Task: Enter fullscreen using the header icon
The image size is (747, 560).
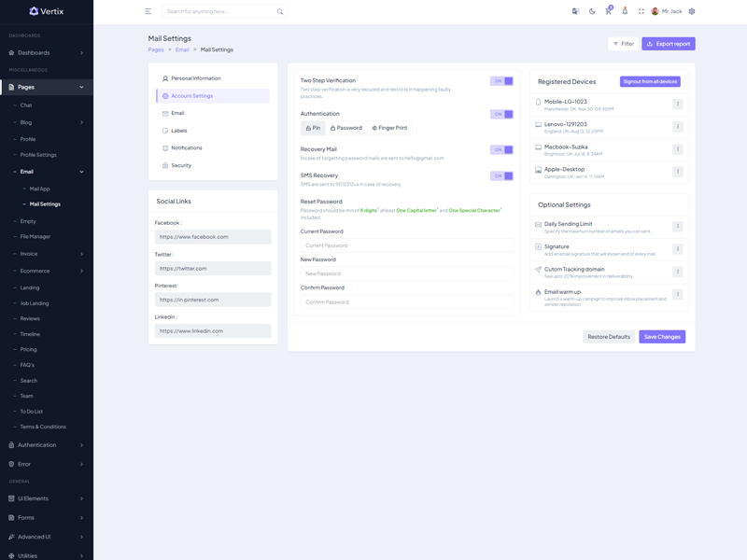Action: pos(641,12)
